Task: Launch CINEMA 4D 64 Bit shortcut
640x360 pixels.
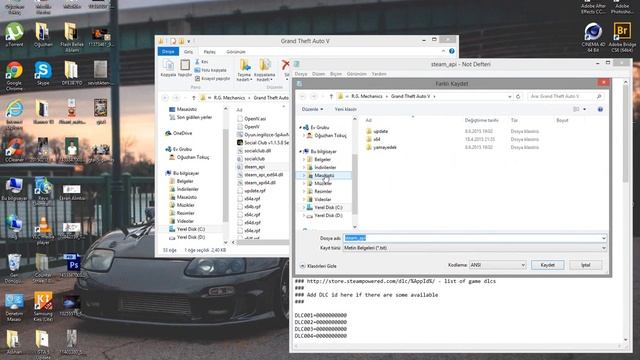Action: [x=593, y=38]
